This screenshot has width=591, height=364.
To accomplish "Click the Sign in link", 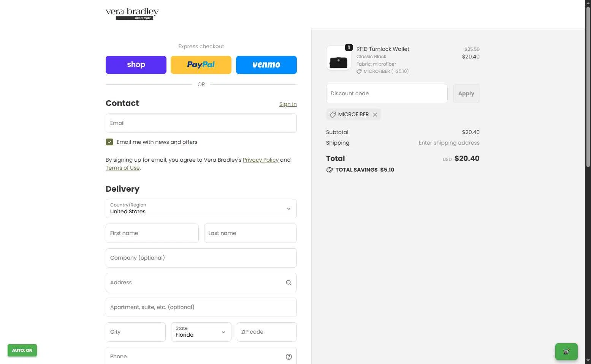I will click(x=288, y=104).
